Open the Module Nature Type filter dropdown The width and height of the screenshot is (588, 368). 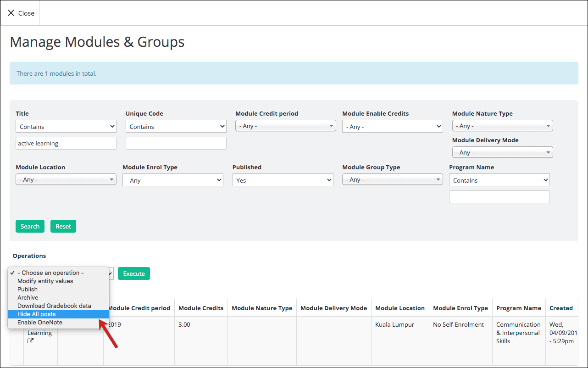(x=503, y=126)
